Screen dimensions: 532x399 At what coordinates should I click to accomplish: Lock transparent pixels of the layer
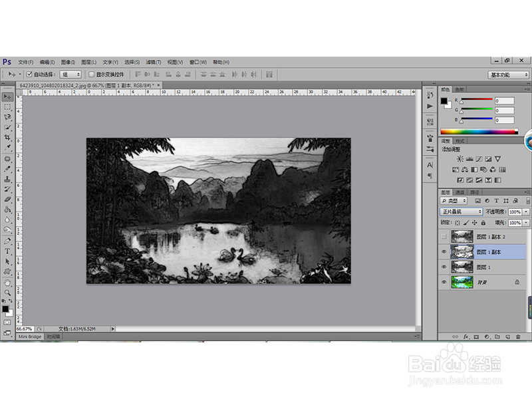pos(458,223)
